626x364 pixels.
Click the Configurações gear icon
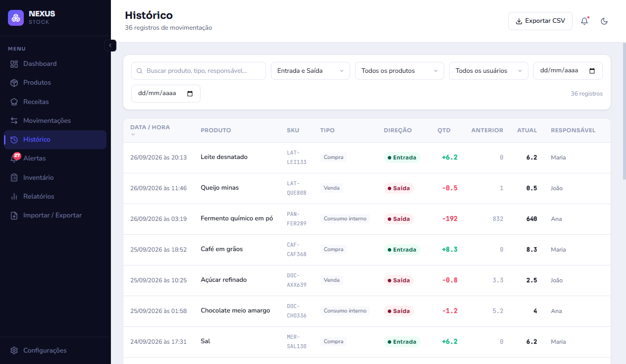[x=14, y=351]
